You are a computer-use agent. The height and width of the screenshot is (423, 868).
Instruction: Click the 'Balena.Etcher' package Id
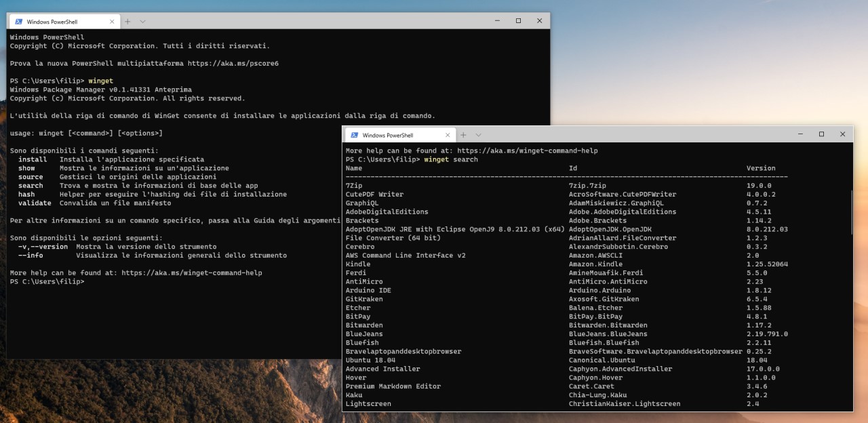(596, 308)
